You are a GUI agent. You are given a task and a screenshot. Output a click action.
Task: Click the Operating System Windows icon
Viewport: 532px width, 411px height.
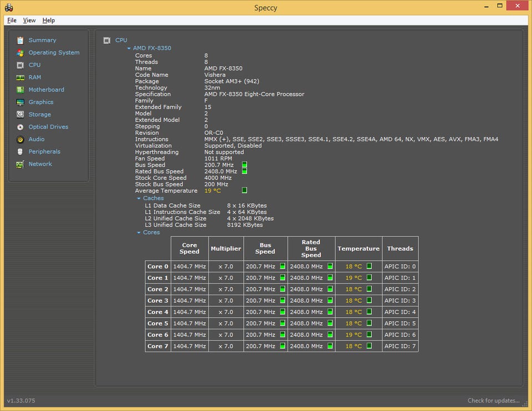point(20,53)
